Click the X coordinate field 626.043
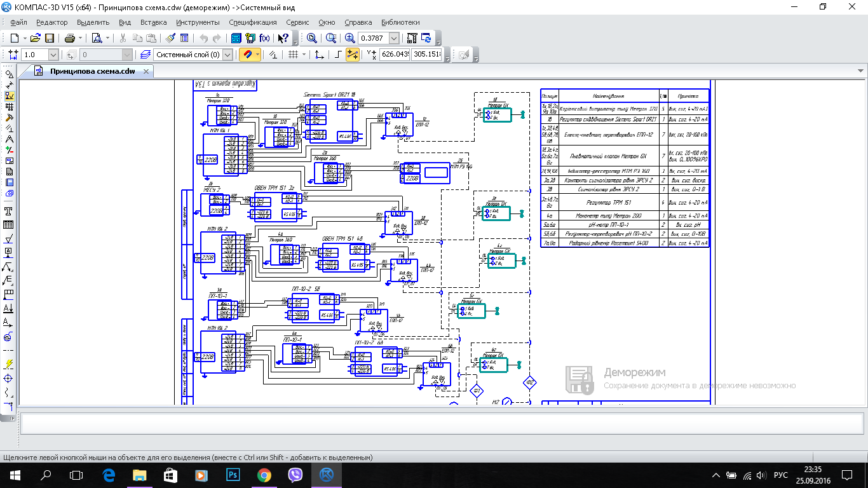The image size is (868, 488). click(x=395, y=55)
